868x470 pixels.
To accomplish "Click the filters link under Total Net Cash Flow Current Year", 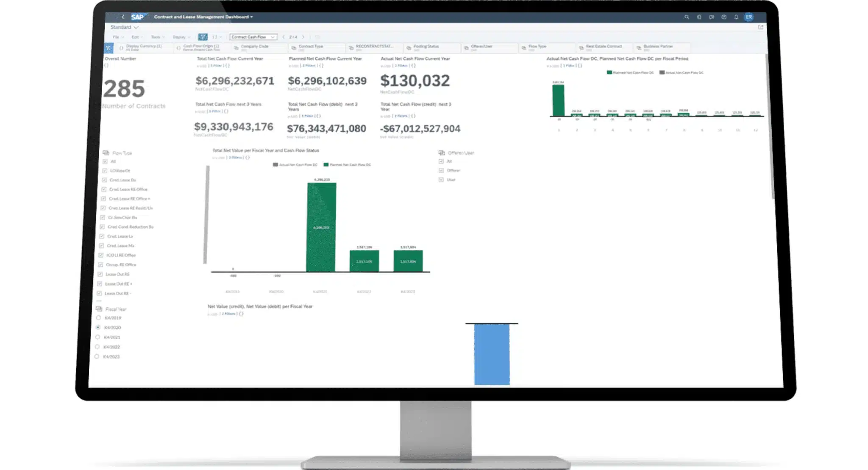I will click(x=216, y=66).
